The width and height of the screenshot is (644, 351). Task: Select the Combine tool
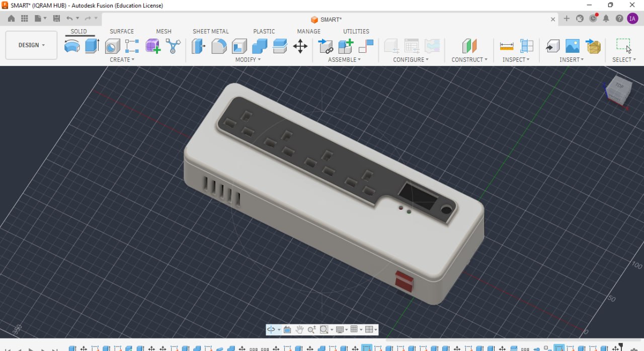[x=260, y=46]
